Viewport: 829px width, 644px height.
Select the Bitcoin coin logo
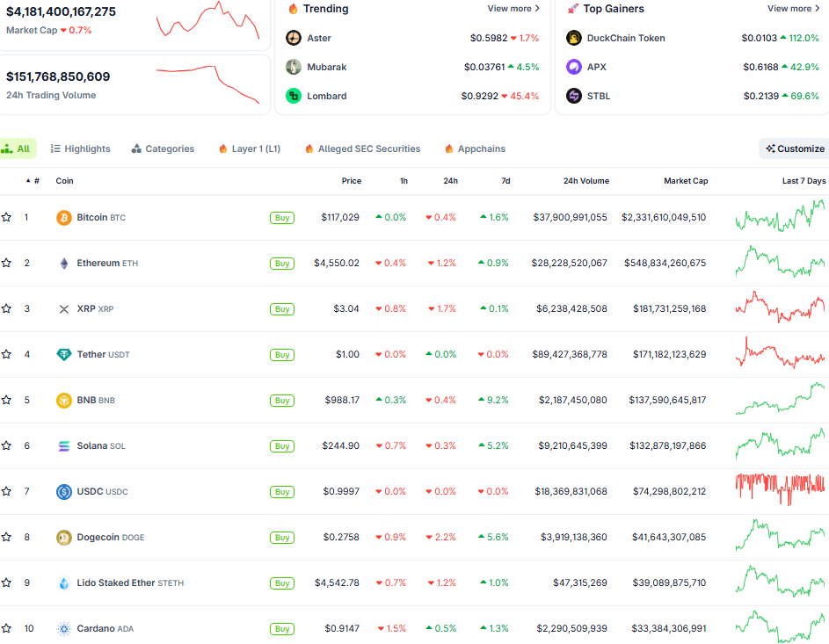coord(62,216)
